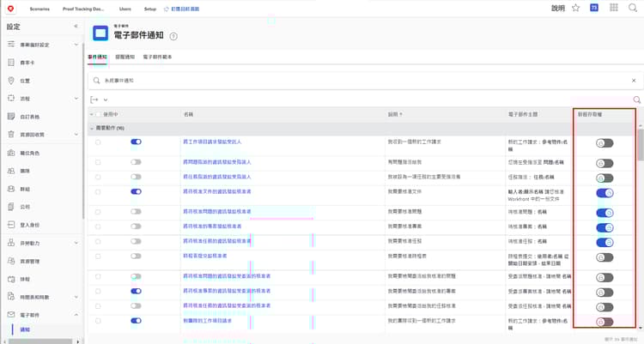Click the job roles briefcase icon
Screen dimensions: 644x344
click(x=11, y=153)
